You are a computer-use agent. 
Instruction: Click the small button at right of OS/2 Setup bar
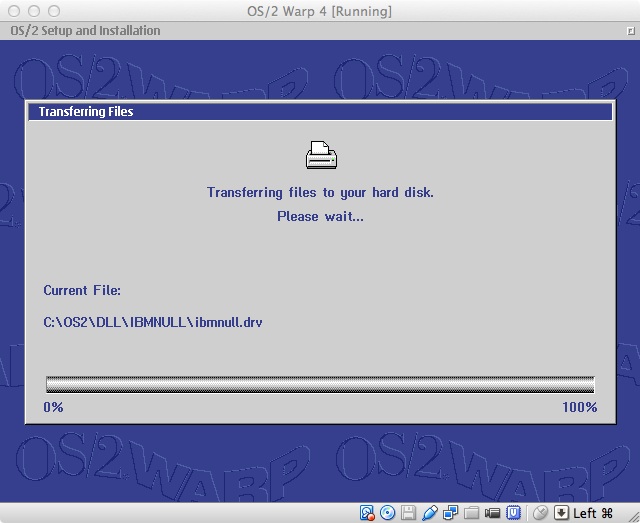coord(631,31)
